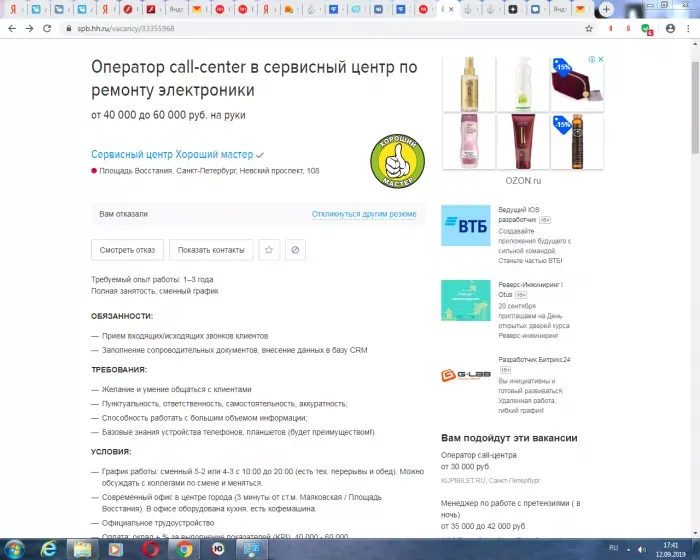Click the KUPIBILET.RU company name

pyautogui.click(x=462, y=481)
